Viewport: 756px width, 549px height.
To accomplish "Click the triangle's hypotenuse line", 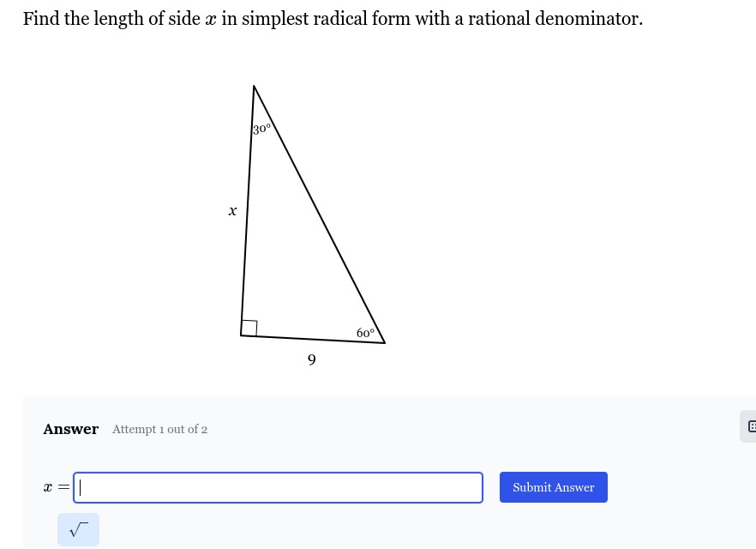I will tap(319, 214).
